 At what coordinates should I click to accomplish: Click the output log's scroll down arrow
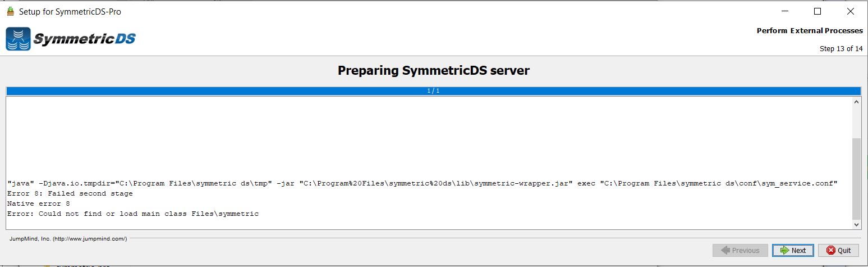tap(856, 224)
